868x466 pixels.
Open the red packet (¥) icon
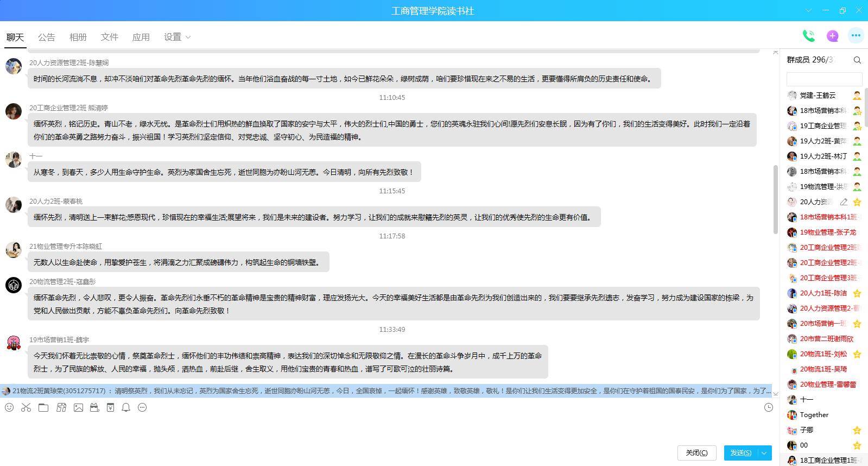tap(110, 407)
